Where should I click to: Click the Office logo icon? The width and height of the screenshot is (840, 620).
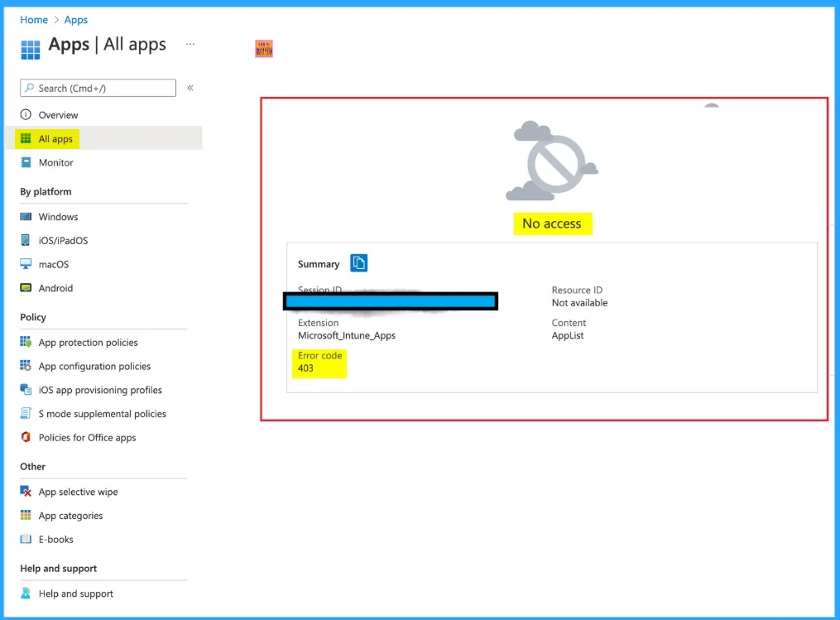[26, 437]
